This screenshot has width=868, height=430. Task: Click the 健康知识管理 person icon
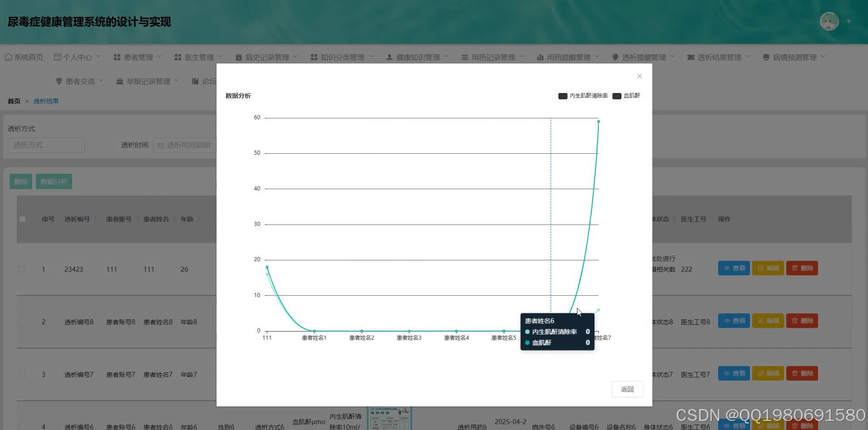[389, 57]
